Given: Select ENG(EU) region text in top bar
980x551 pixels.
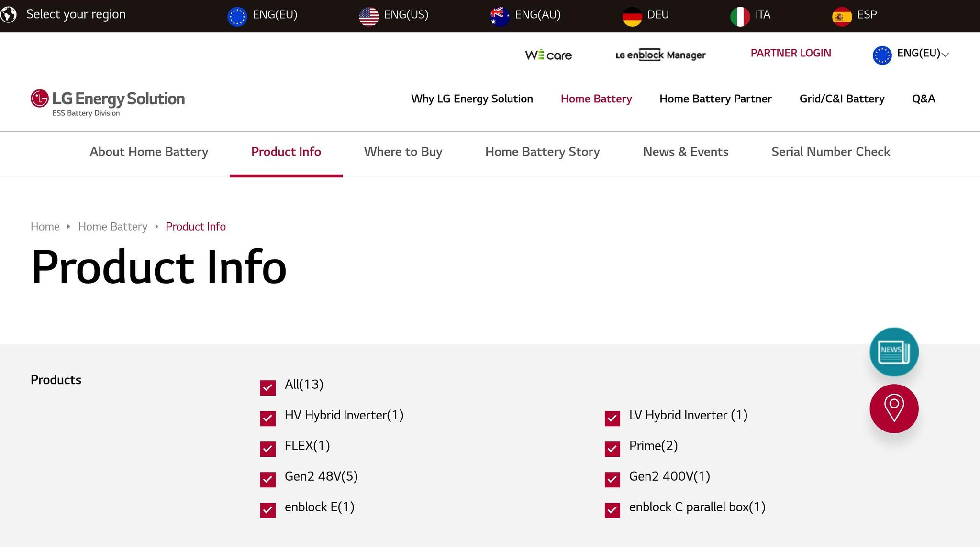Looking at the screenshot, I should [x=275, y=15].
